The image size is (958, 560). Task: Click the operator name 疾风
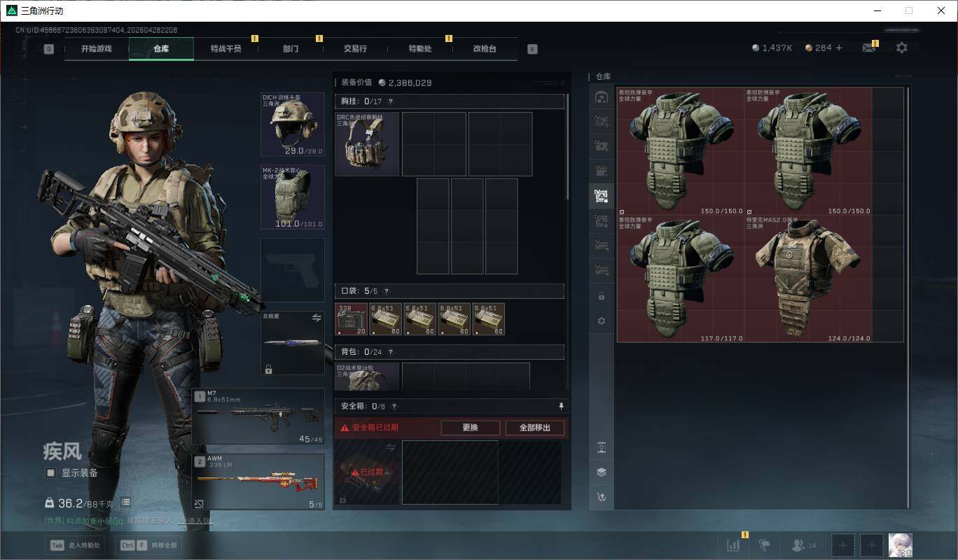coord(63,451)
